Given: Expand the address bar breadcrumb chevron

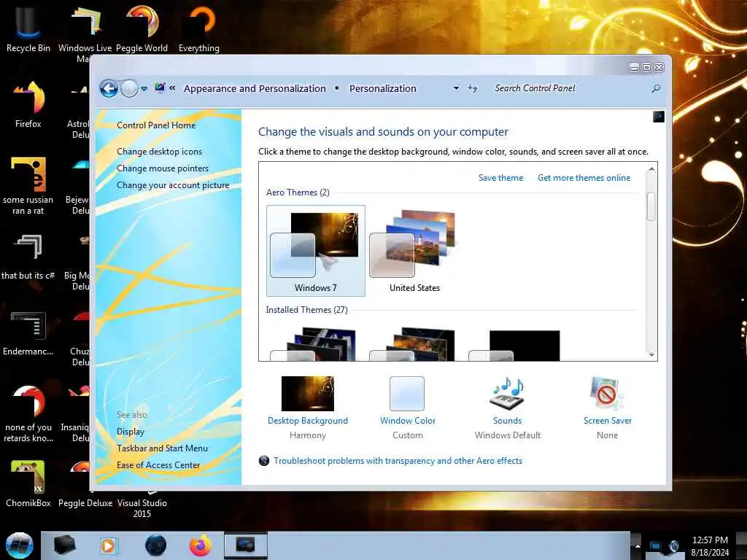Looking at the screenshot, I should pyautogui.click(x=172, y=88).
